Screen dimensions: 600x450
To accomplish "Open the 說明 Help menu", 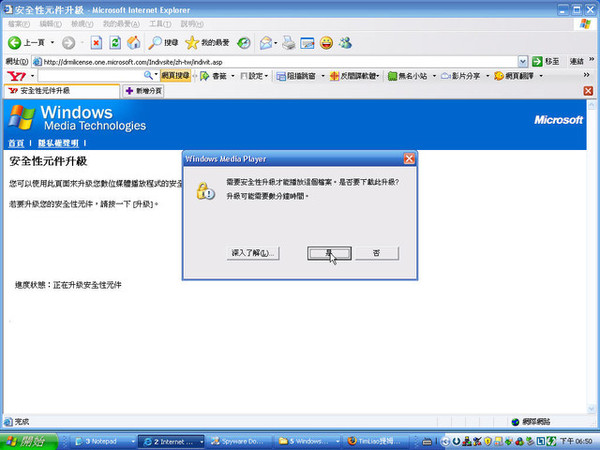I will tap(192, 24).
